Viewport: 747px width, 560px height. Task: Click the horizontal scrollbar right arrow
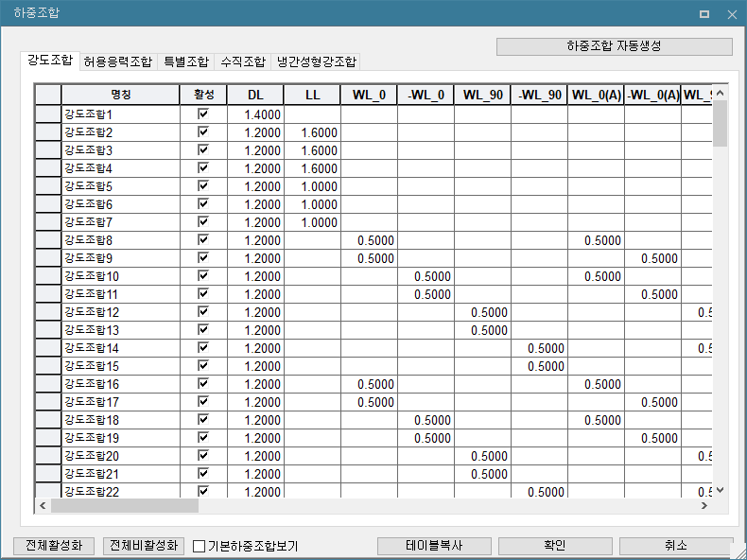(x=704, y=506)
